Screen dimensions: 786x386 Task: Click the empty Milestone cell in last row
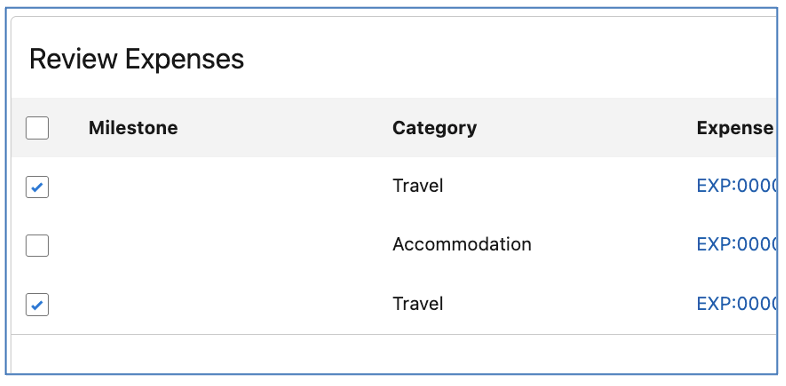[x=231, y=304]
